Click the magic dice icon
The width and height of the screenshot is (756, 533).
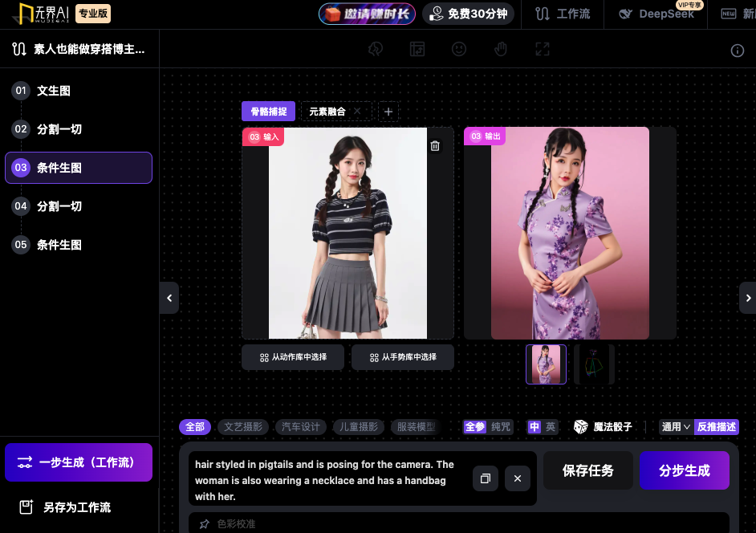tap(580, 427)
